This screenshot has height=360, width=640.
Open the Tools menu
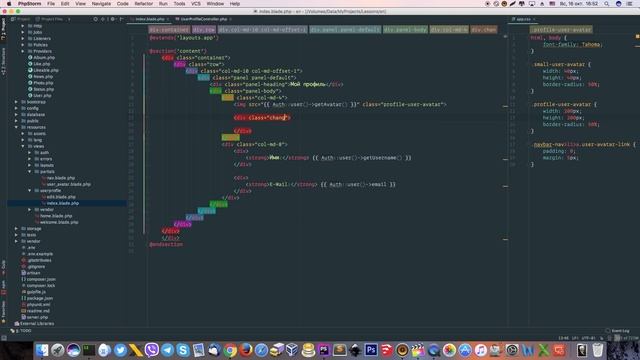(x=179, y=4)
